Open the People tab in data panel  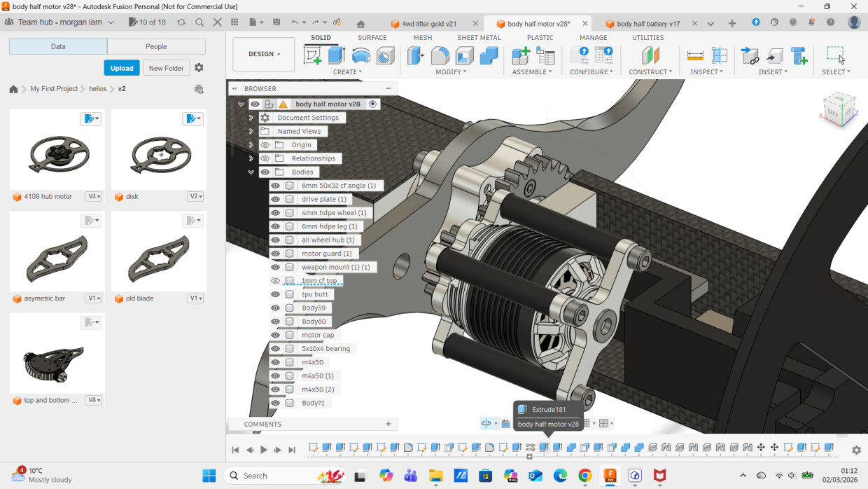tap(156, 46)
